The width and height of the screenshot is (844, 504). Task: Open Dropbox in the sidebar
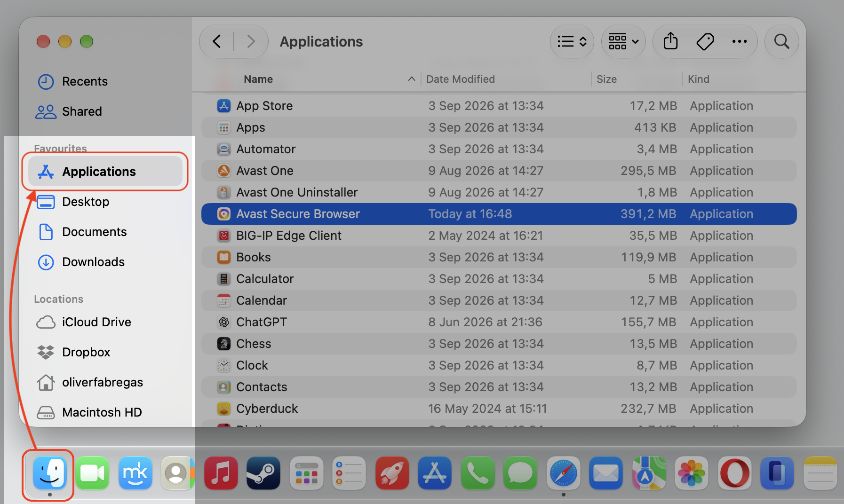click(106, 352)
